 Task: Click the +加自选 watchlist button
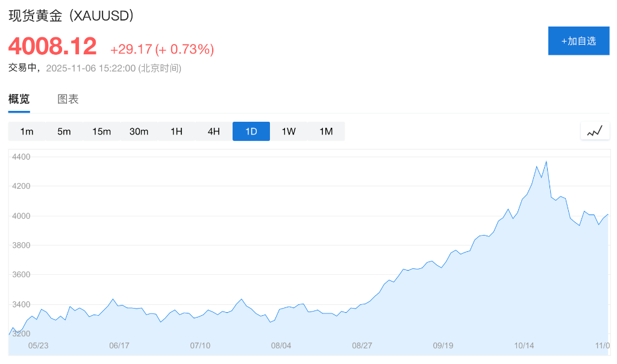578,40
